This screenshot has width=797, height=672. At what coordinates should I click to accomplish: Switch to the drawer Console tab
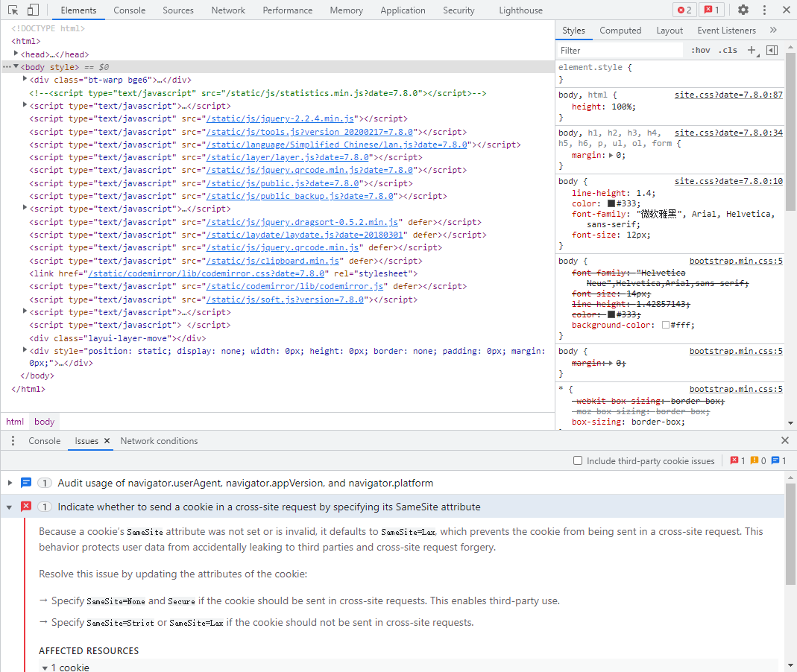[45, 441]
